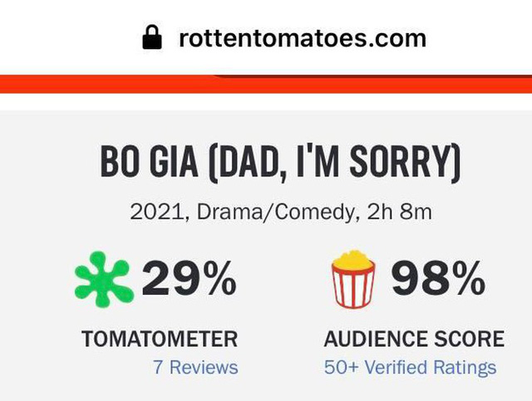
Task: Tap the TOMATOMETER label
Action: (159, 339)
